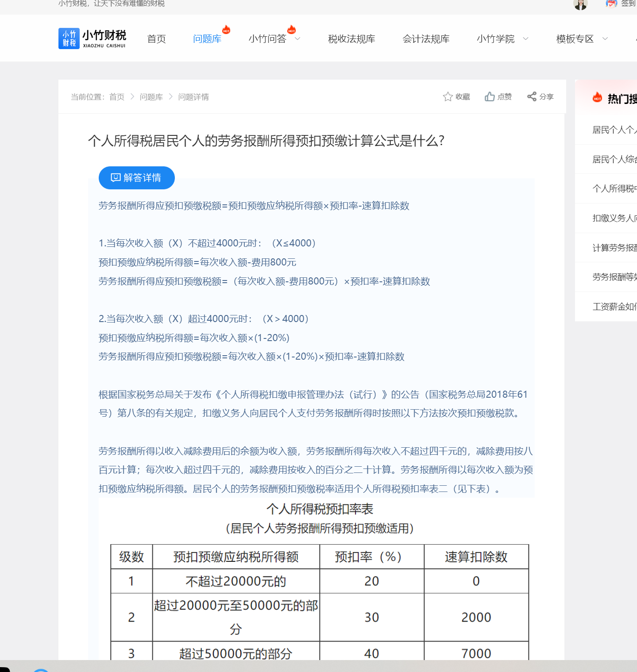Click the chat icon inside 解答详情
This screenshot has height=672, width=637.
point(116,178)
